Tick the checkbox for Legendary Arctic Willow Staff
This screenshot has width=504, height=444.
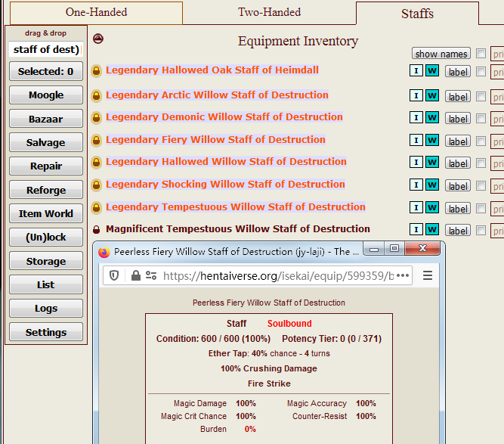(x=481, y=97)
